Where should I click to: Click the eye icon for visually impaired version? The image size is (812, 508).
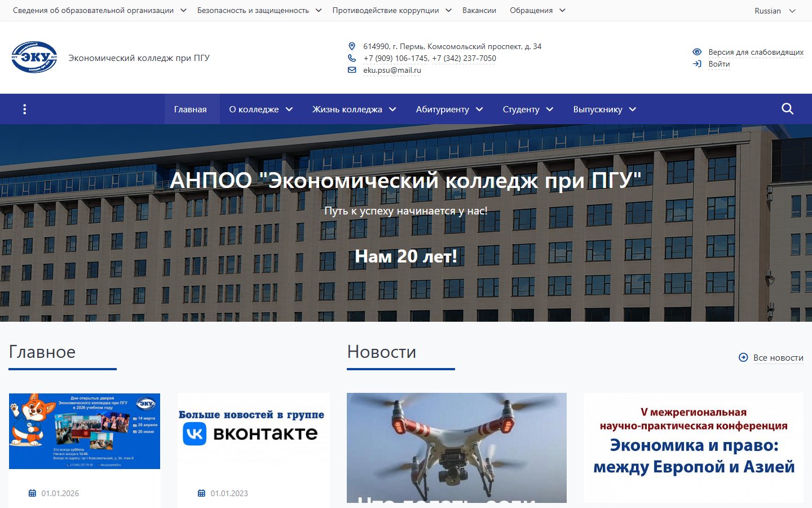[697, 52]
